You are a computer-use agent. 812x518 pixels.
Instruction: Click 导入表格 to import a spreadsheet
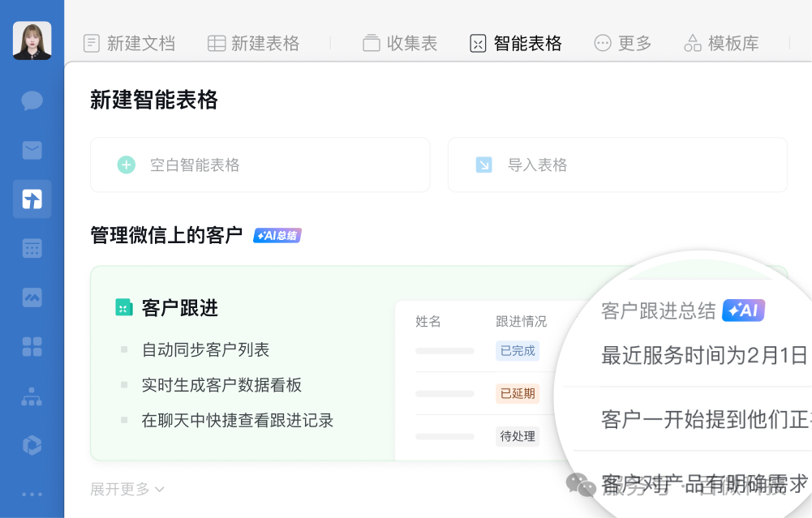tap(617, 165)
